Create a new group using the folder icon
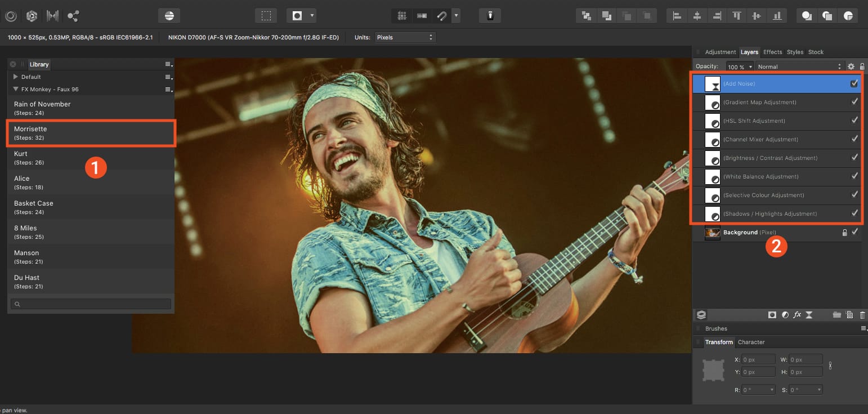Image resolution: width=868 pixels, height=414 pixels. coord(837,315)
